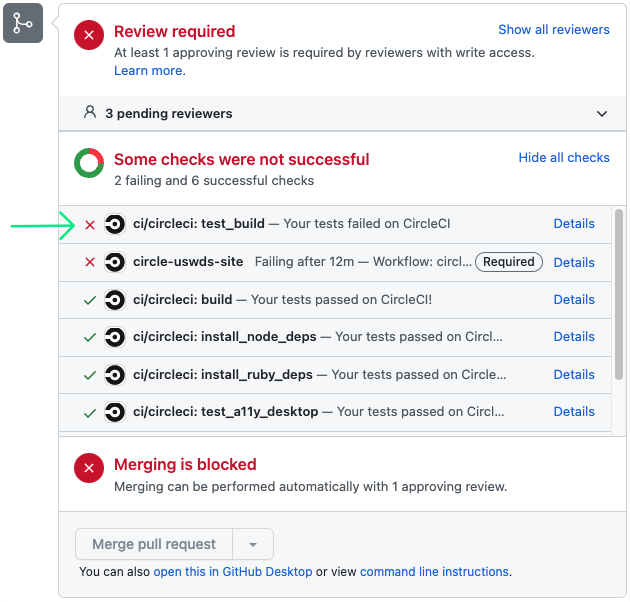Open Details for test_build check
Image resolution: width=630 pixels, height=602 pixels.
[x=574, y=223]
